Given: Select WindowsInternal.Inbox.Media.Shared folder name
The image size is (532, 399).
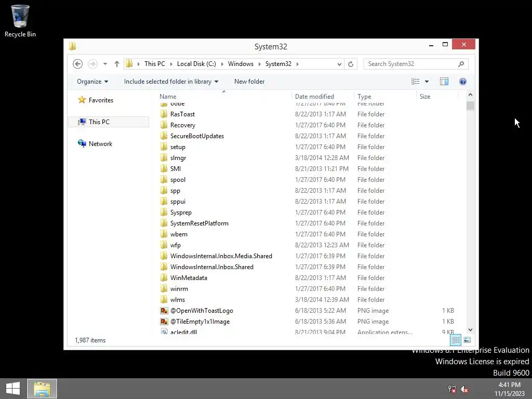Looking at the screenshot, I should (x=221, y=256).
